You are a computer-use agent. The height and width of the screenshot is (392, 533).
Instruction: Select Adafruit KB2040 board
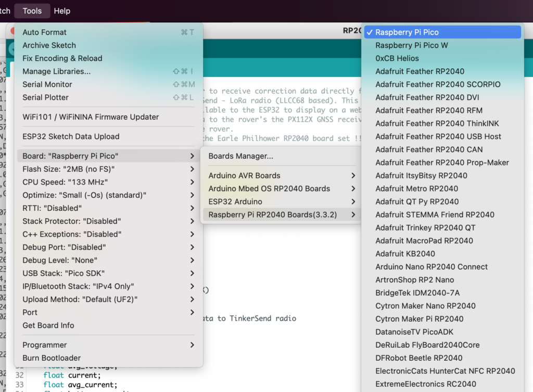[442, 254]
